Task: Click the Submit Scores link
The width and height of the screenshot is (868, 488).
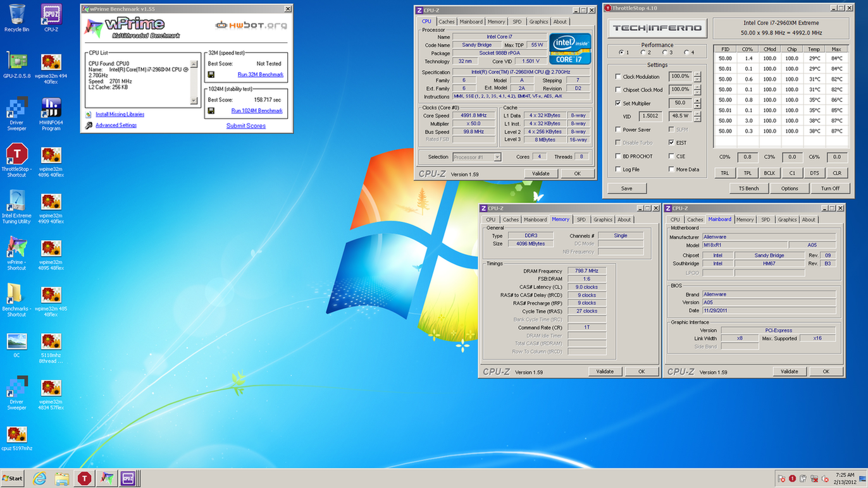Action: [246, 126]
